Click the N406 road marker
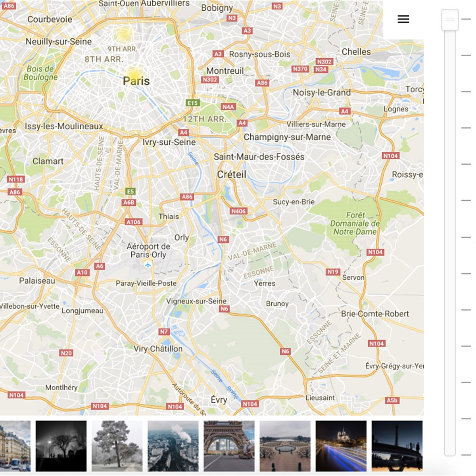The height and width of the screenshot is (476, 476). tap(238, 211)
